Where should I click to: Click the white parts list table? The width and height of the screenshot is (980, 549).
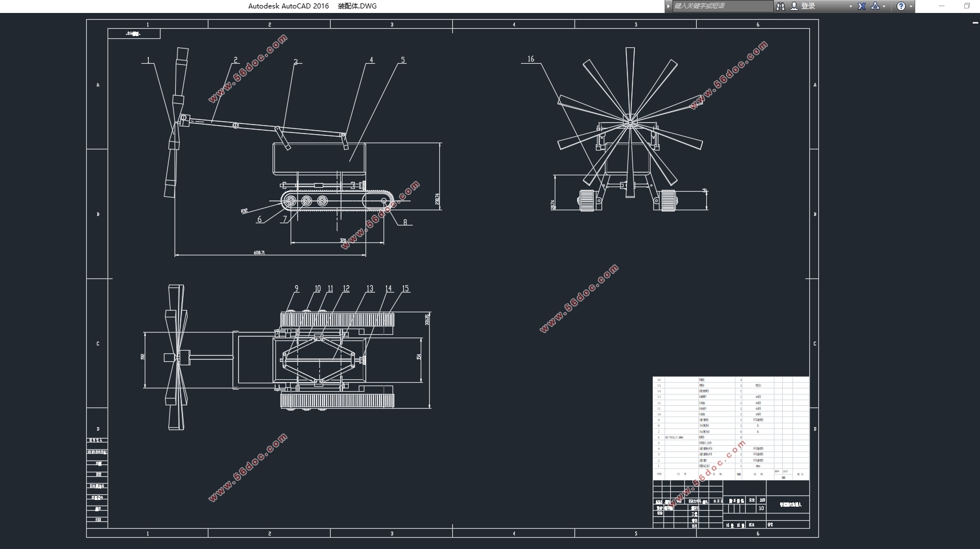(730, 427)
